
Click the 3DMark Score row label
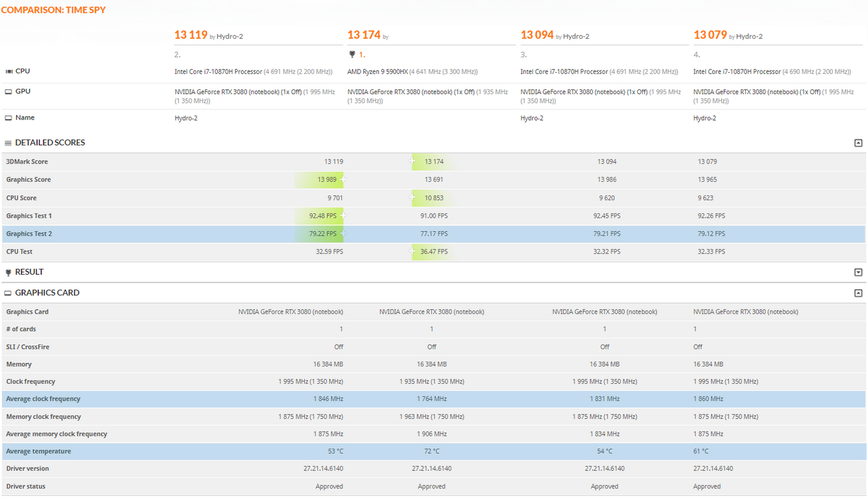point(27,161)
